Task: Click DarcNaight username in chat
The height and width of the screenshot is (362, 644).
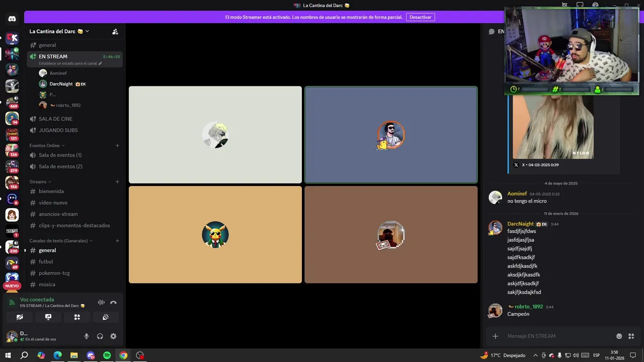Action: [x=520, y=224]
